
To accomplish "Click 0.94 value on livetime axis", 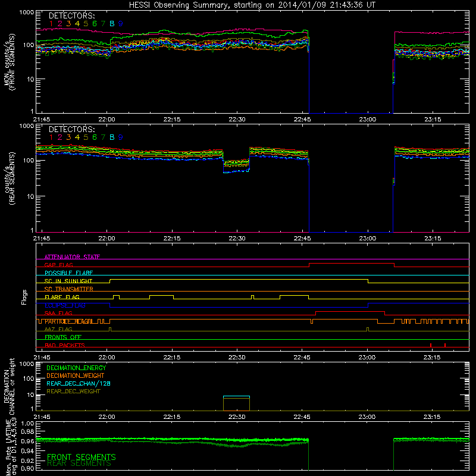I will click(x=27, y=451).
